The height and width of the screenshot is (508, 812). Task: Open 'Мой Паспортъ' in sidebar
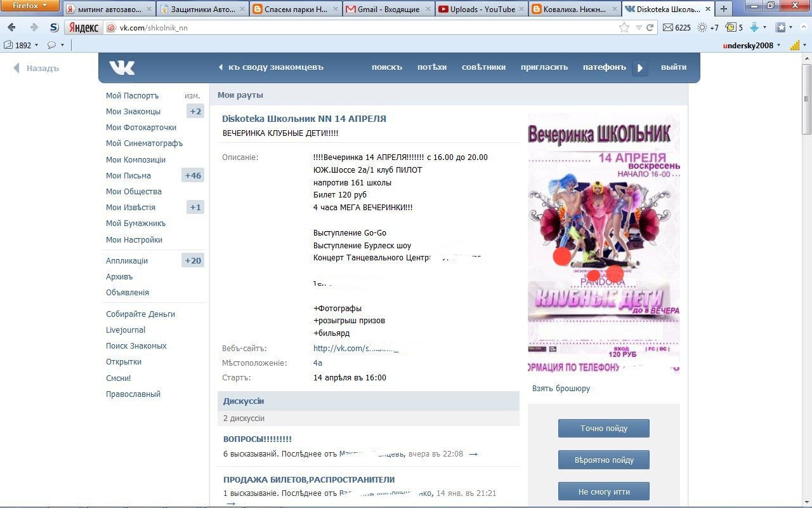click(132, 96)
